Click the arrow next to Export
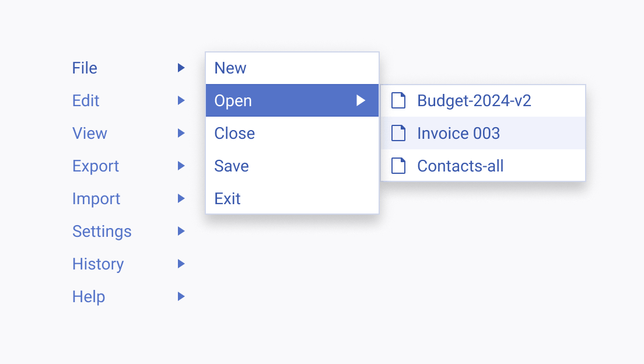This screenshot has width=644, height=364. [x=181, y=166]
